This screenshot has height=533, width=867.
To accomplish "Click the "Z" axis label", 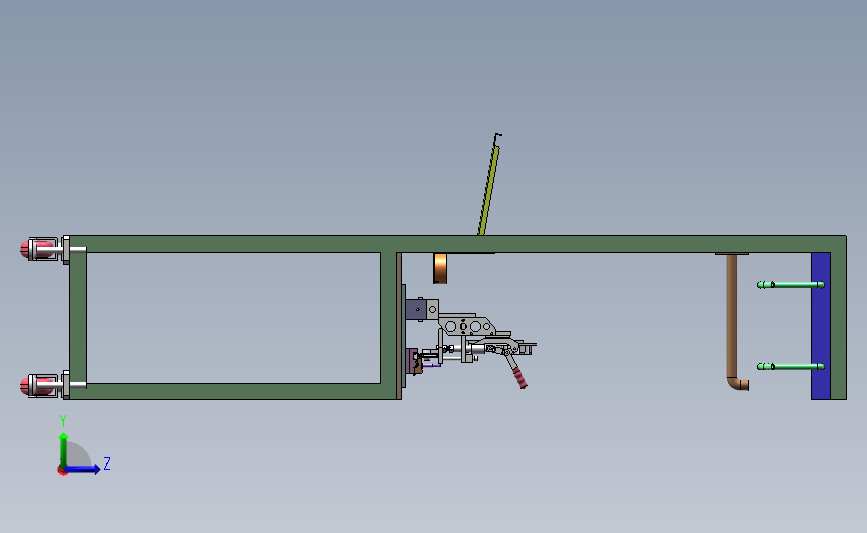I will click(x=107, y=463).
